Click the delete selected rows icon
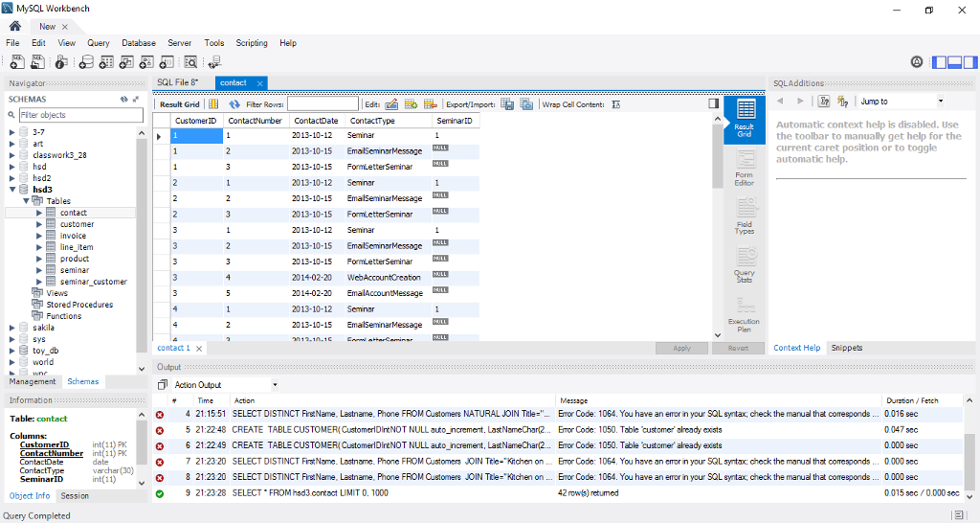The image size is (980, 523). [430, 104]
